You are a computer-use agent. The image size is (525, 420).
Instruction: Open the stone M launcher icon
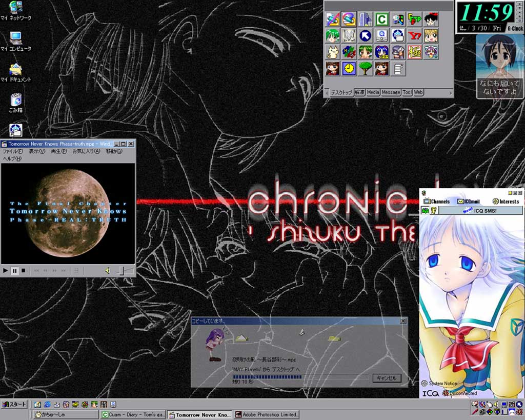[x=349, y=35]
